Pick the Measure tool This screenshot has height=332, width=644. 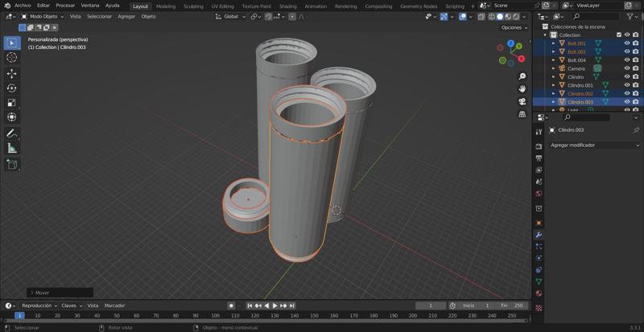pos(11,149)
